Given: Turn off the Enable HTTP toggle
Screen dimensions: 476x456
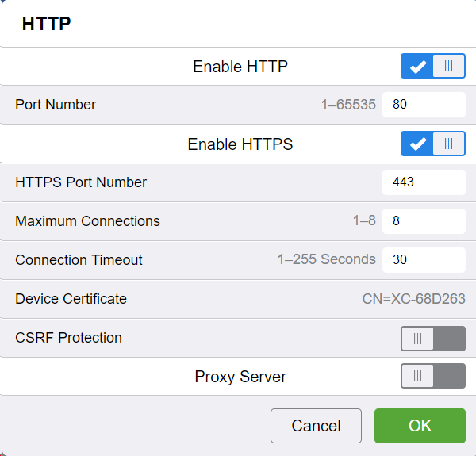Looking at the screenshot, I should [432, 67].
